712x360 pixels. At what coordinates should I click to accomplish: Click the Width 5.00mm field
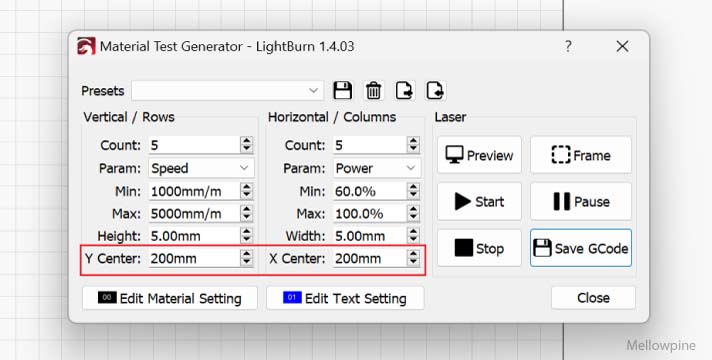(x=370, y=236)
